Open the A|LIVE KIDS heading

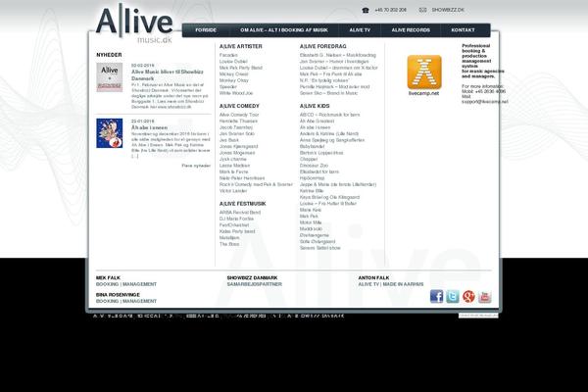click(315, 106)
